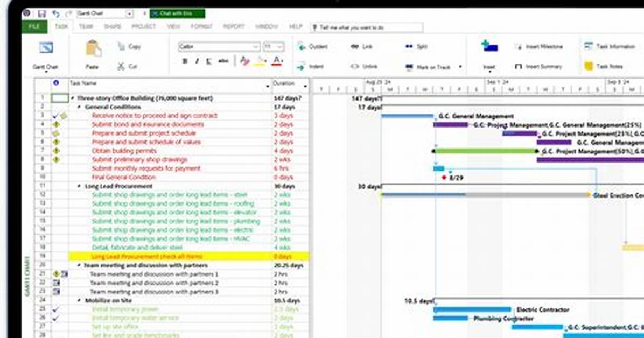Select Team meeting and discussion with partners 2
This screenshot has height=338, width=644.
click(x=154, y=283)
